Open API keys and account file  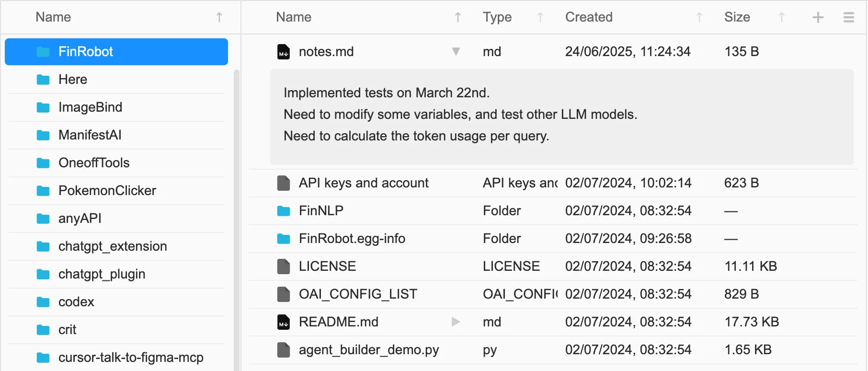[363, 183]
